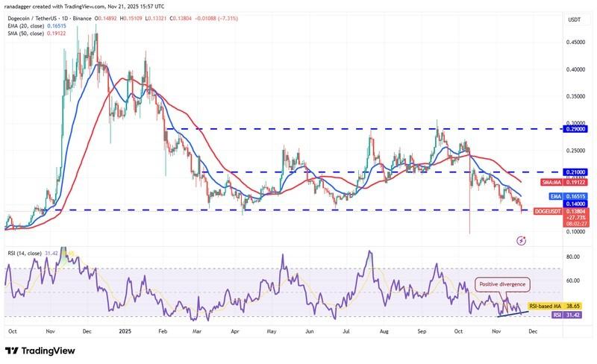The width and height of the screenshot is (597, 364).
Task: Click the Positive divergence annotation box
Action: coord(501,283)
